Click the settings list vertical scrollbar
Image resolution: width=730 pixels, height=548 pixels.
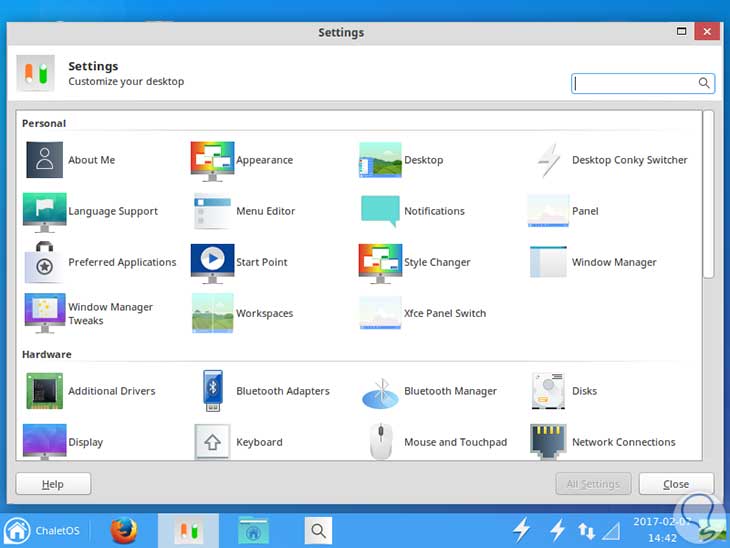pos(708,194)
